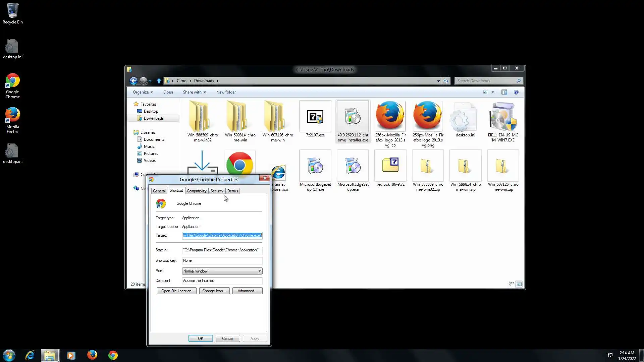Switch to the Compatibility tab
The width and height of the screenshot is (644, 362).
coord(197,191)
